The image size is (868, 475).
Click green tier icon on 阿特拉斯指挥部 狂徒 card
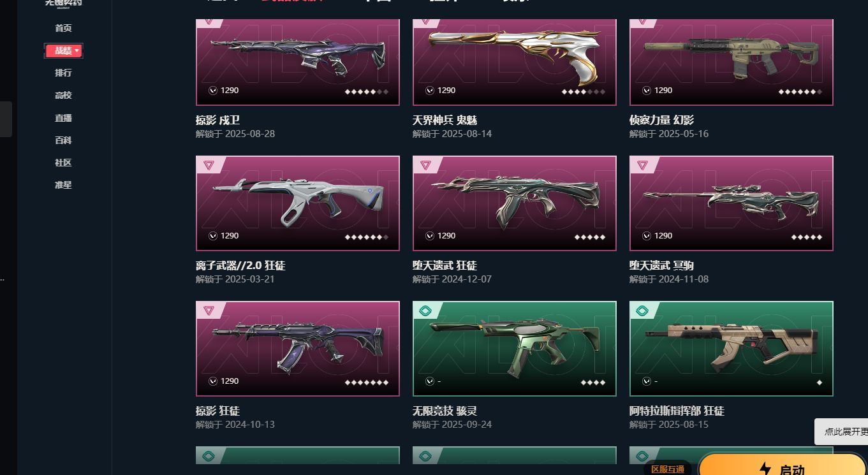pos(642,311)
